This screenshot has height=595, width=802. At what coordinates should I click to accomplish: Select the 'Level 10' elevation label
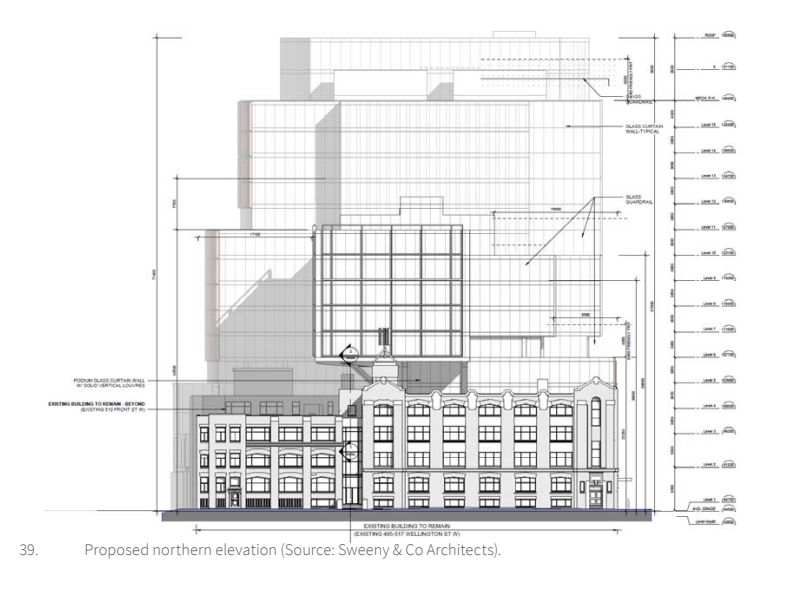[709, 253]
